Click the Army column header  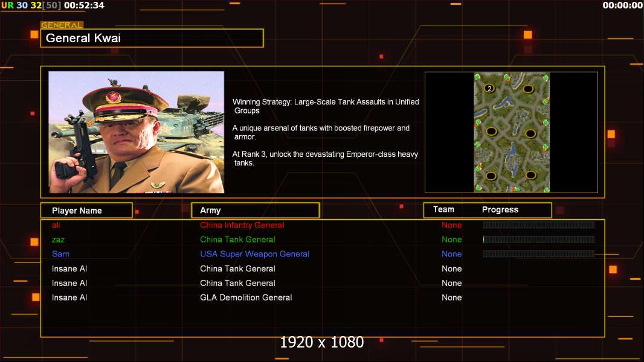255,211
